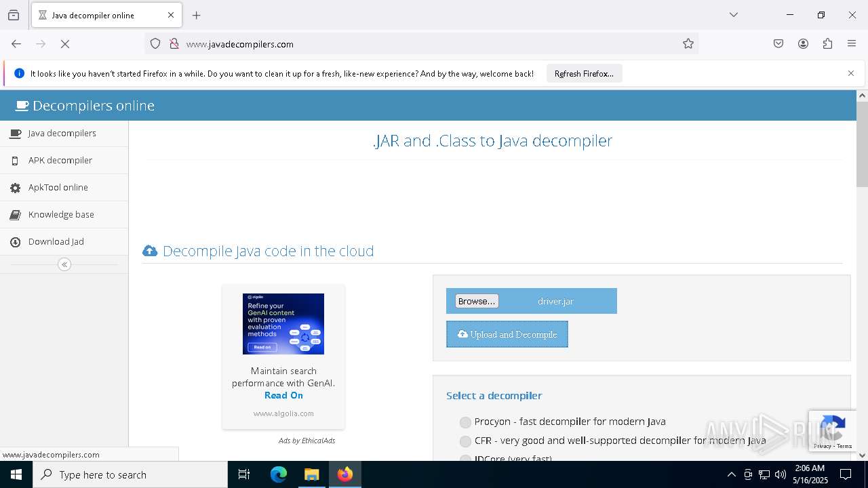Click the taskbar search box
Image resolution: width=868 pixels, height=488 pixels.
coord(130,474)
